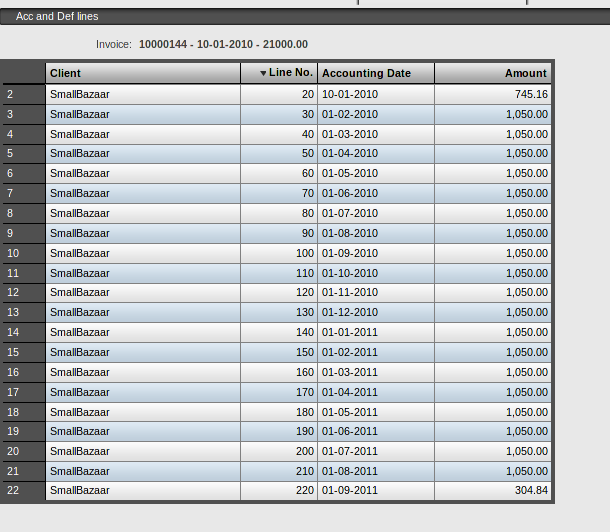Select row number 12 header
The image size is (610, 532).
(24, 292)
